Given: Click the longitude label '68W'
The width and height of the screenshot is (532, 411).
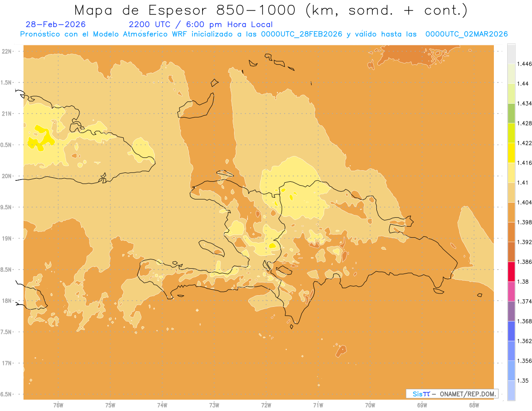Looking at the screenshot, I should [474, 405].
